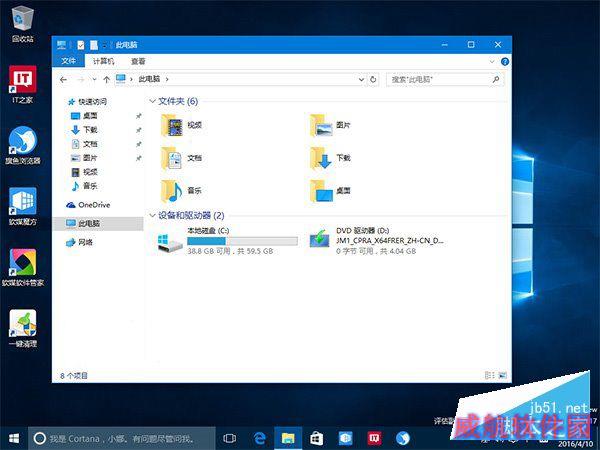The width and height of the screenshot is (600, 450).
Task: Select the DVD 驱动器 (D:) drive
Action: (x=377, y=241)
